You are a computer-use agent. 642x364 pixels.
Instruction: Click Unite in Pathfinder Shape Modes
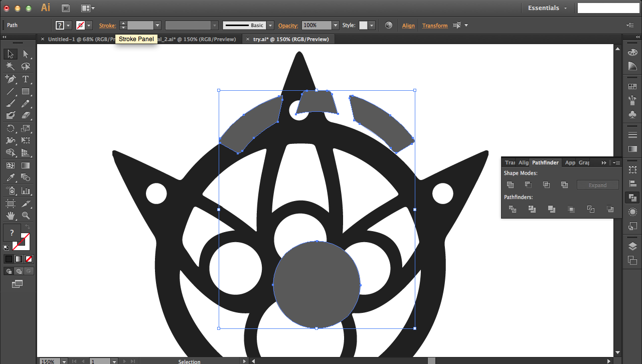click(511, 185)
